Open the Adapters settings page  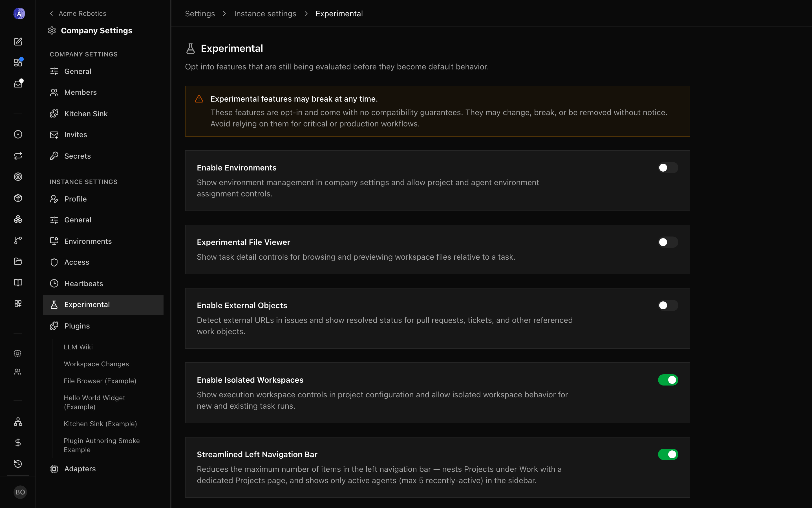(x=103, y=469)
